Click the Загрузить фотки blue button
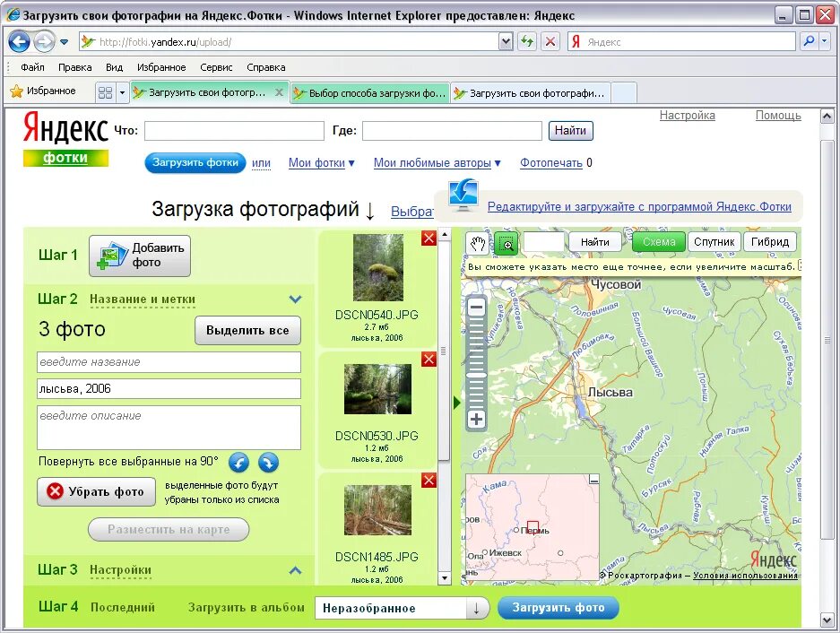 (x=195, y=162)
